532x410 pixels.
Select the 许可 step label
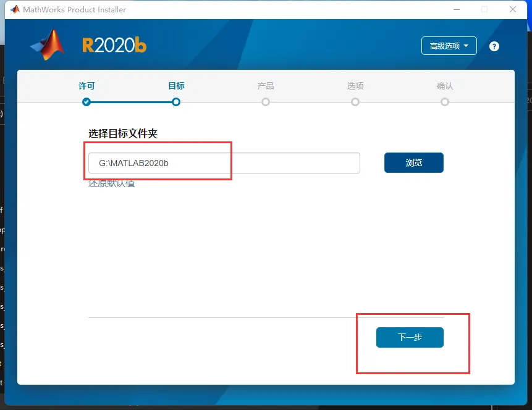[87, 86]
